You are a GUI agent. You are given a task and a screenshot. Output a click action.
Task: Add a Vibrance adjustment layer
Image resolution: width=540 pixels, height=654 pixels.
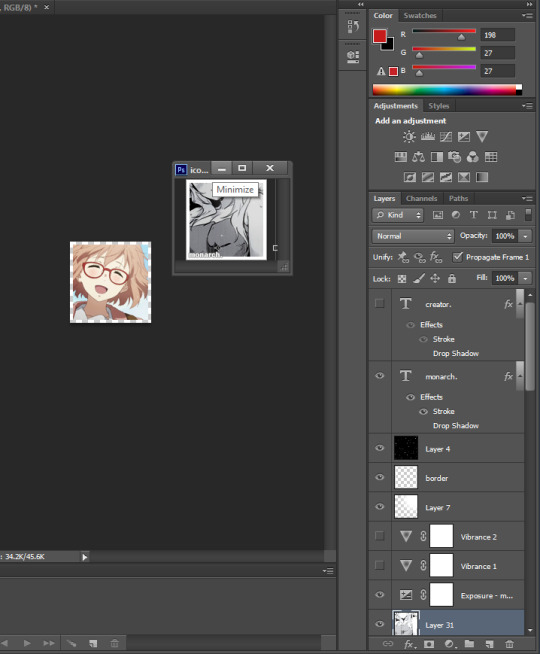[x=482, y=136]
